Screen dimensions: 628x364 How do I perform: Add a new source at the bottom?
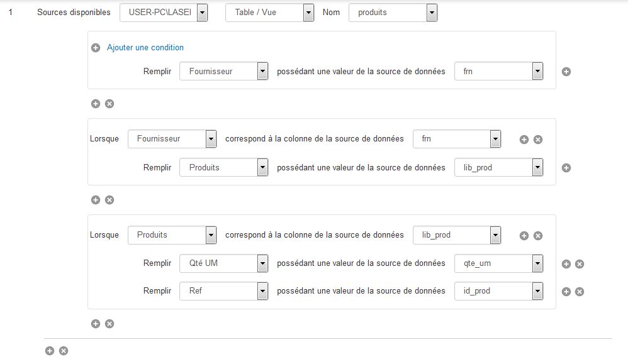pyautogui.click(x=50, y=351)
